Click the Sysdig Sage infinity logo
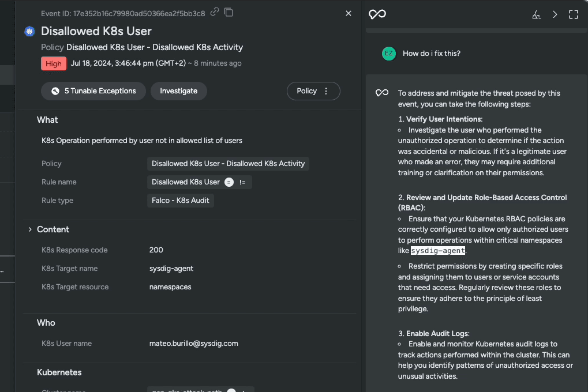This screenshot has height=392, width=588. 377,14
